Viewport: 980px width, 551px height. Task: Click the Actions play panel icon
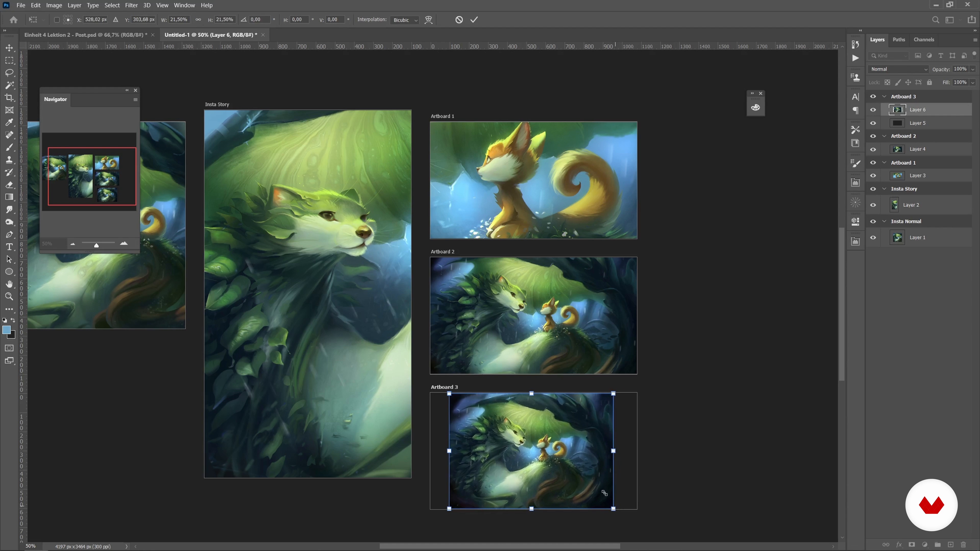[855, 58]
